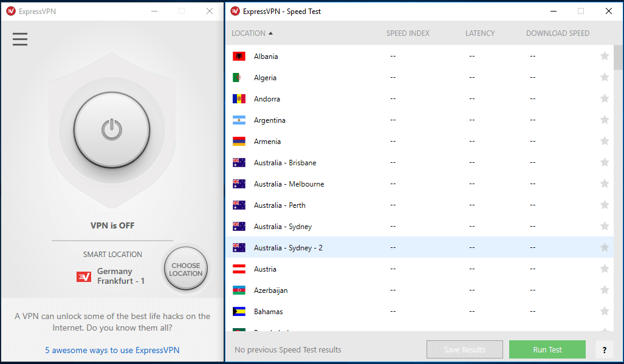
Task: Click the Austria flag icon
Action: [239, 269]
